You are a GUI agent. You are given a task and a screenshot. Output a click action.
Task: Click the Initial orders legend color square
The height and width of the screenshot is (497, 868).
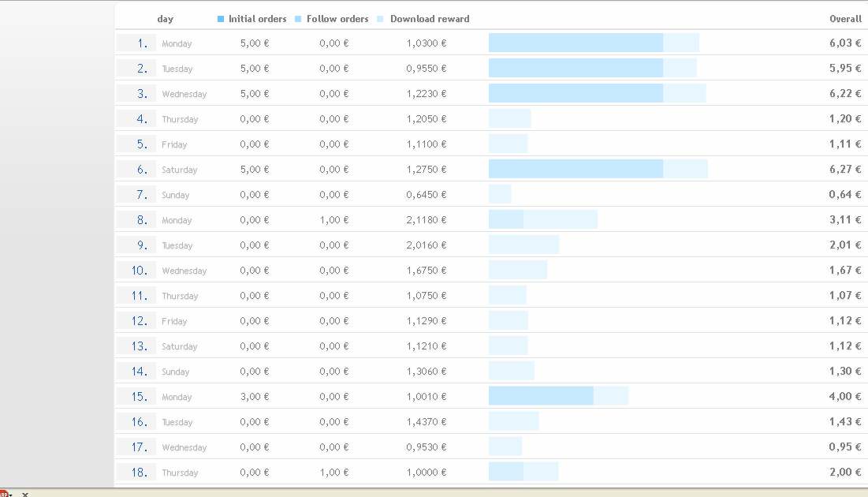point(221,19)
